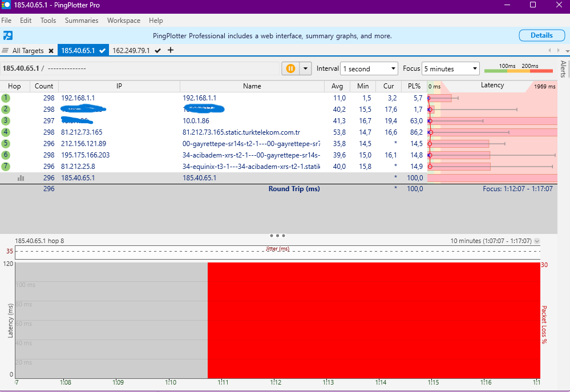
Task: Sort by the Hop column header
Action: (14, 86)
